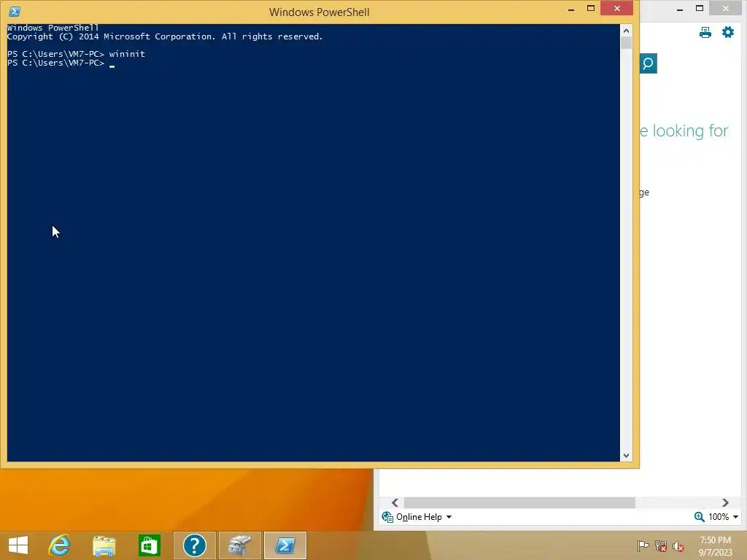Click PowerShell scrollbar down arrow
Image resolution: width=747 pixels, height=560 pixels.
626,456
